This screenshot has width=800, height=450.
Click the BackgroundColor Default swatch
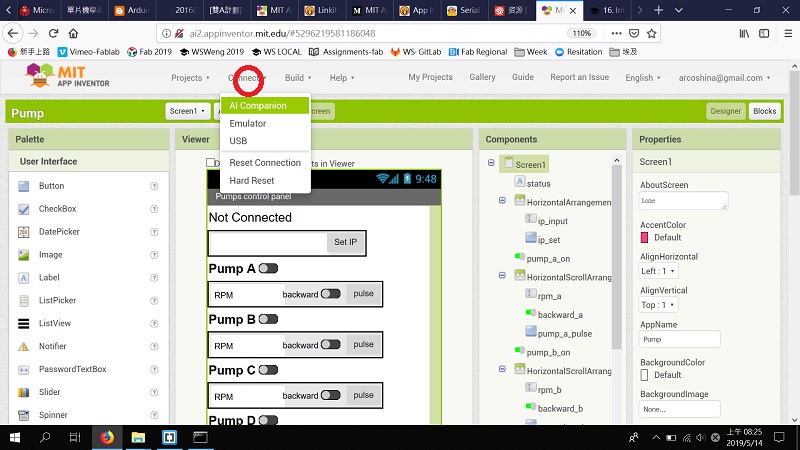[x=644, y=375]
